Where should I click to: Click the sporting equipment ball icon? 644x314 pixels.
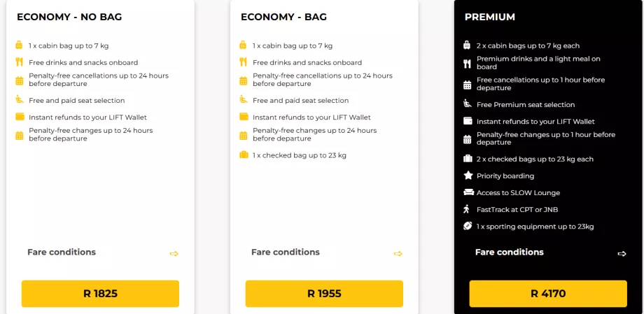coord(468,226)
